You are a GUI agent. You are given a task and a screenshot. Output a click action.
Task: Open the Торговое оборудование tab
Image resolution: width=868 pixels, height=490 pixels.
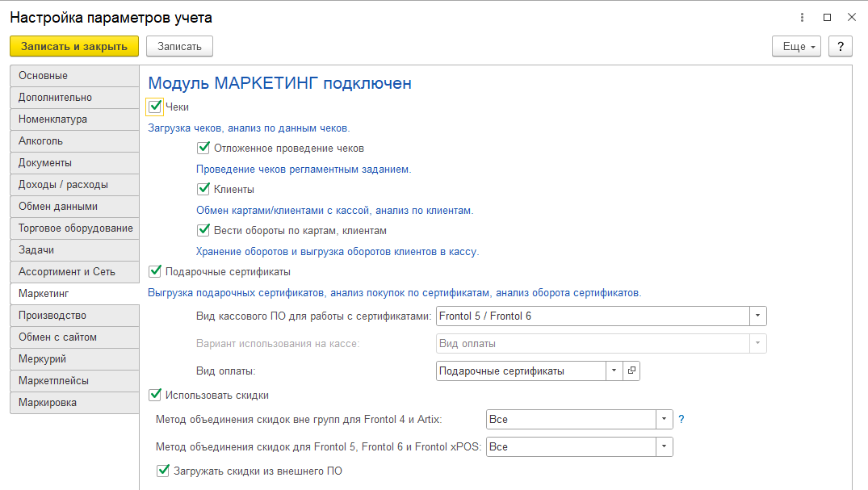click(x=74, y=228)
